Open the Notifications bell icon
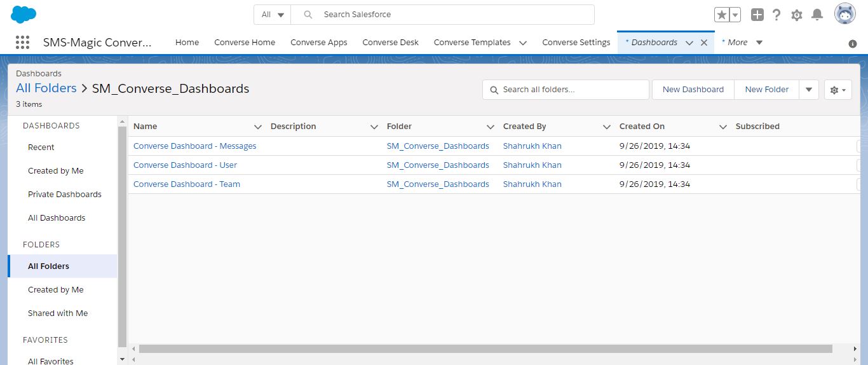 (817, 15)
